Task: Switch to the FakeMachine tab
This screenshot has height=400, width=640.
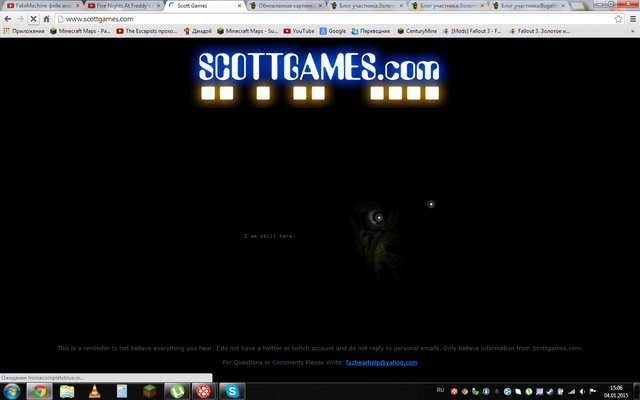Action: [41, 6]
